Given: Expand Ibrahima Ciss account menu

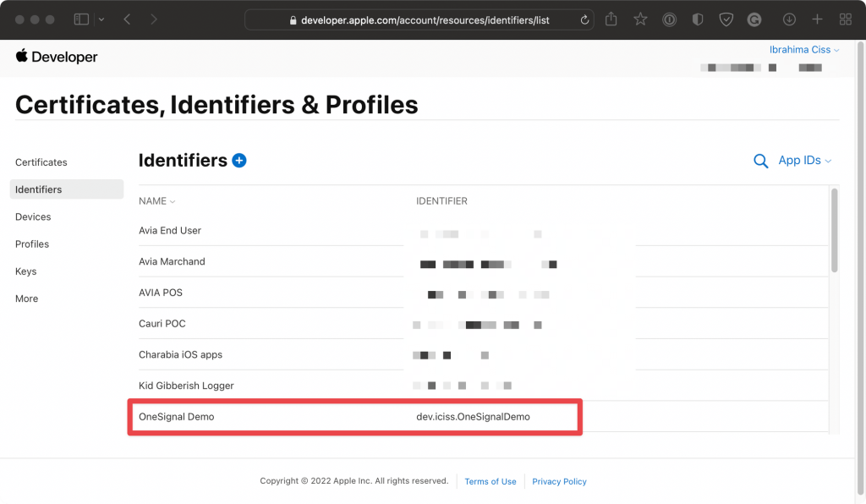Looking at the screenshot, I should (804, 50).
